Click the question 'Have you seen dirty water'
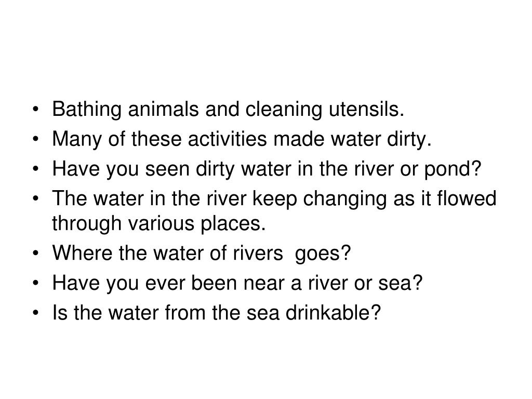The image size is (532, 399). coord(267,169)
